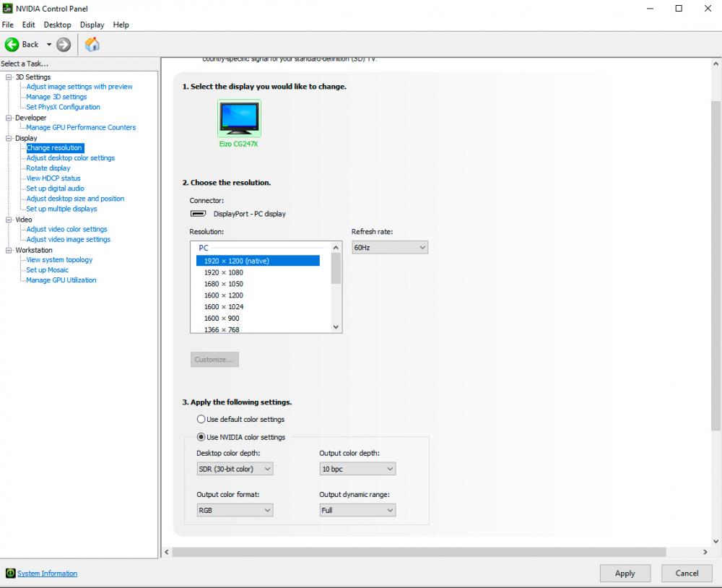Screen dimensions: 722x588
Task: Open the System Information link
Action: [48, 574]
